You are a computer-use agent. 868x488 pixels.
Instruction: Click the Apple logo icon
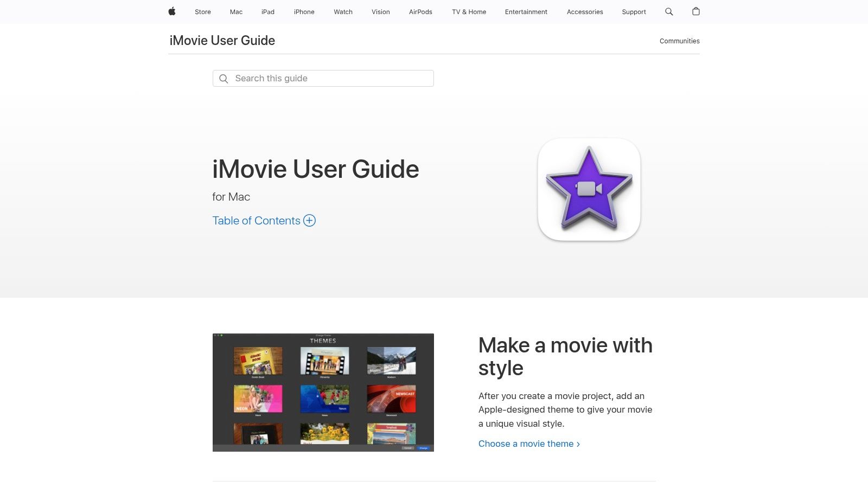point(172,11)
